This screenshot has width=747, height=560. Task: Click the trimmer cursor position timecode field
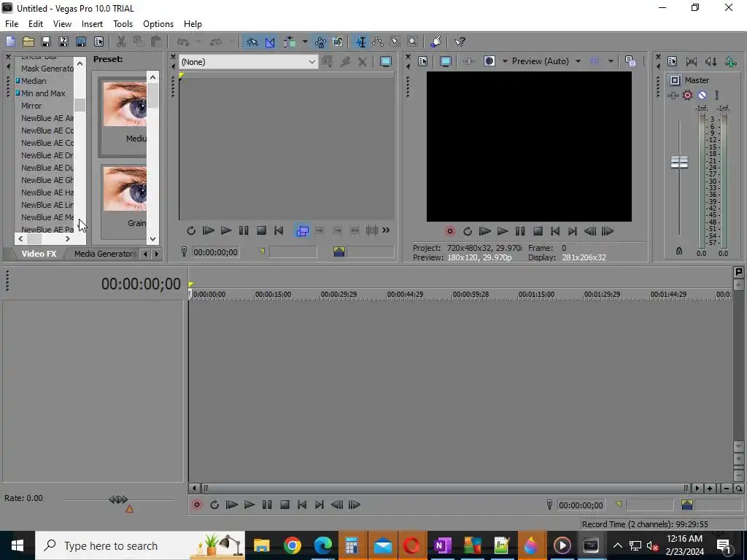point(215,252)
